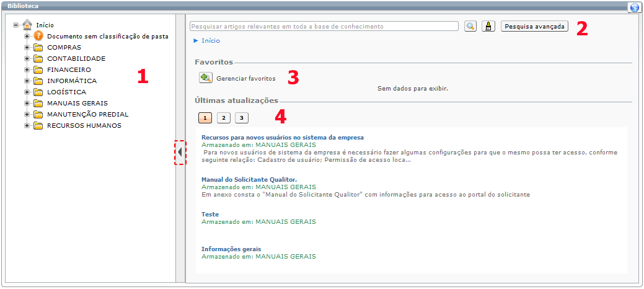Select Documento sem classificação de pasta label

[108, 36]
